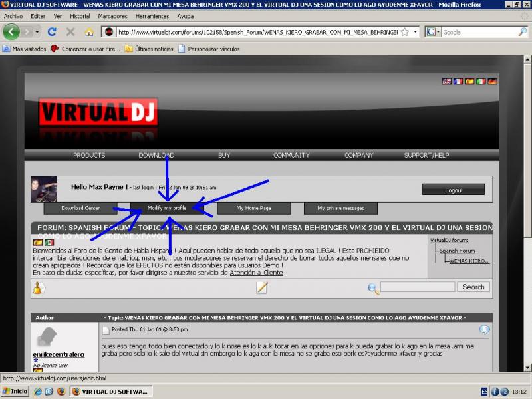The width and height of the screenshot is (532, 399).
Task: Click into the forum search text field
Action: click(x=418, y=287)
